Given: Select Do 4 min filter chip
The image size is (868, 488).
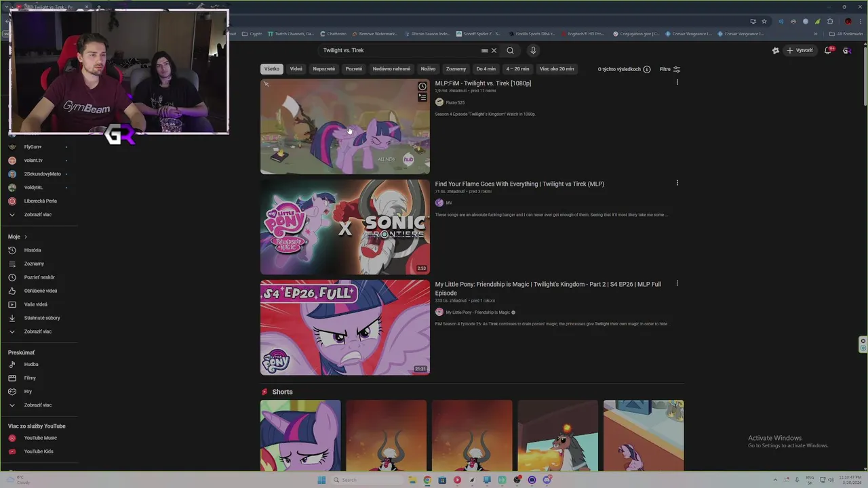Looking at the screenshot, I should point(486,69).
